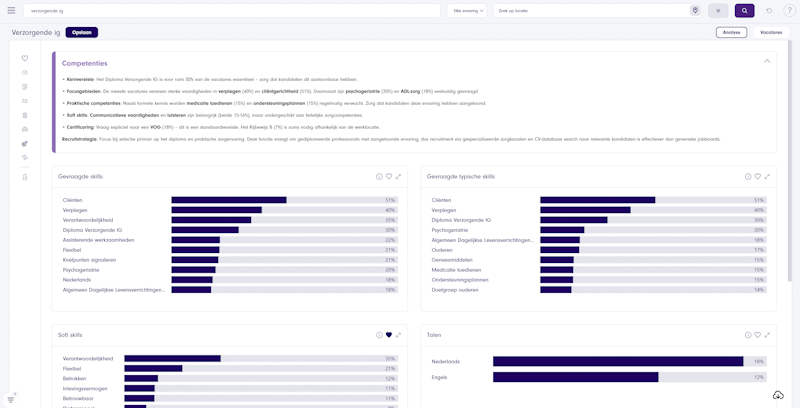Expand the filter toggle at bottom left

click(11, 398)
